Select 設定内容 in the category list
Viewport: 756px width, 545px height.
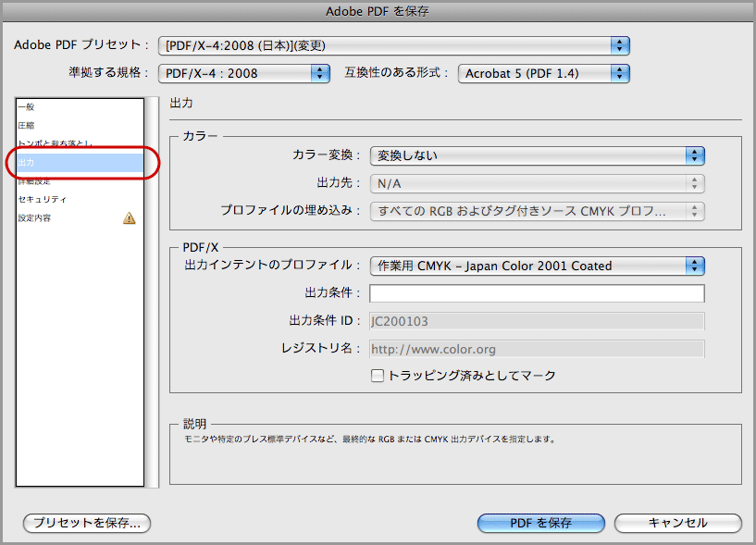pyautogui.click(x=80, y=218)
